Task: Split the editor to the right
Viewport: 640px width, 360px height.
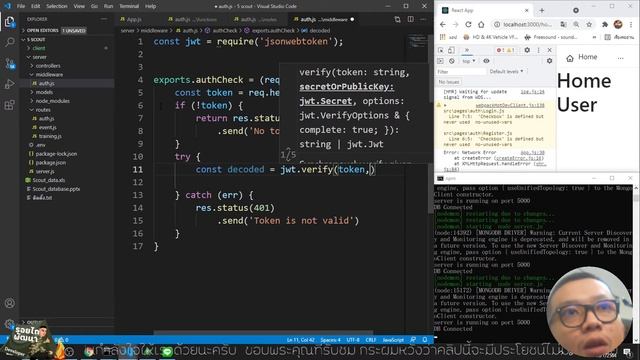Action: click(x=411, y=19)
